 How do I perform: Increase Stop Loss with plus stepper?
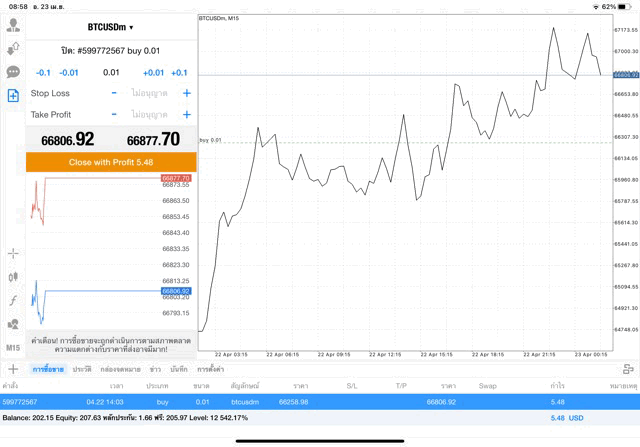click(186, 93)
